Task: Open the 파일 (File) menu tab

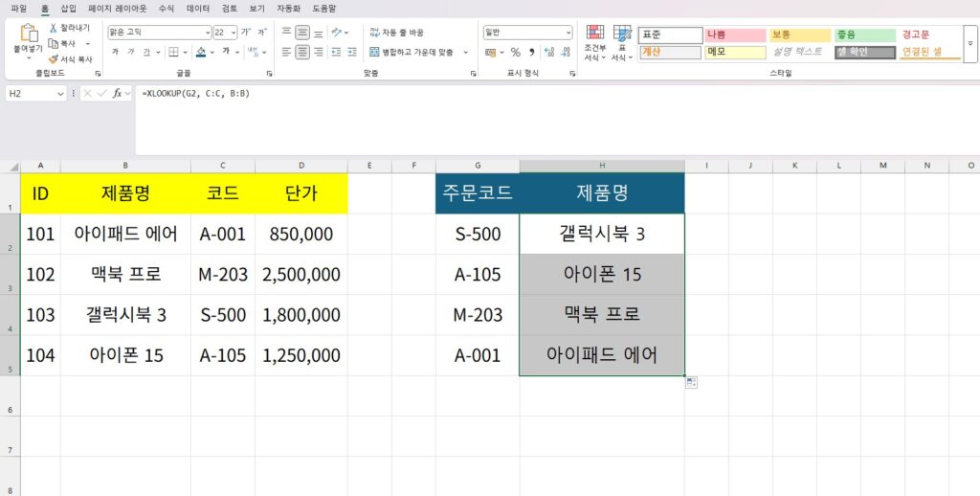Action: pos(19,9)
